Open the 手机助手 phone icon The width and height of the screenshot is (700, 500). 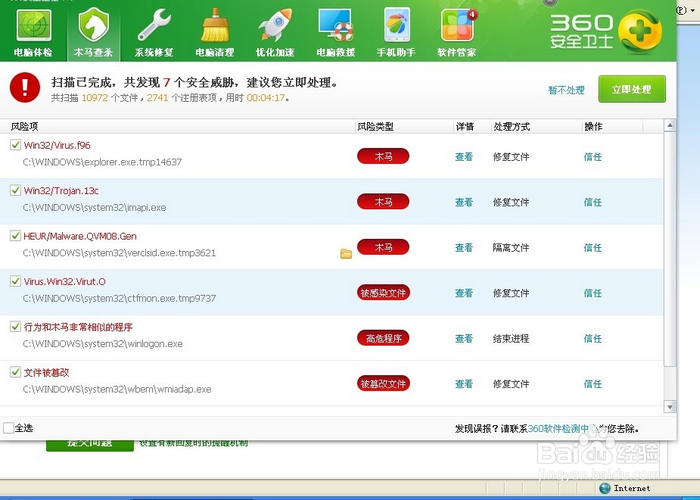[396, 26]
